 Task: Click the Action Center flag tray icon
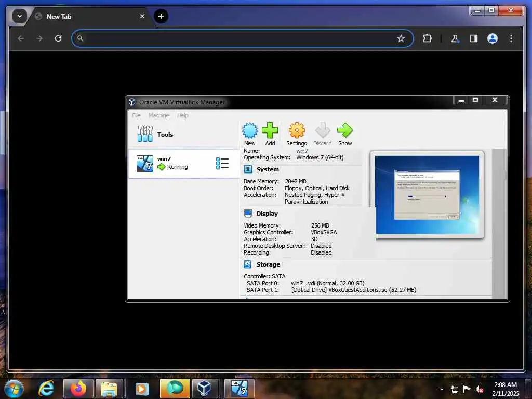point(467,389)
